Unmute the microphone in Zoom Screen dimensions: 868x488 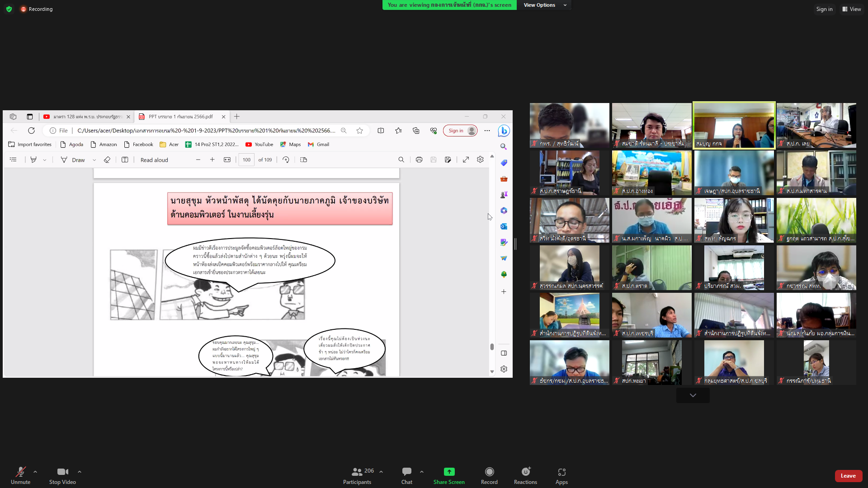coord(20,476)
